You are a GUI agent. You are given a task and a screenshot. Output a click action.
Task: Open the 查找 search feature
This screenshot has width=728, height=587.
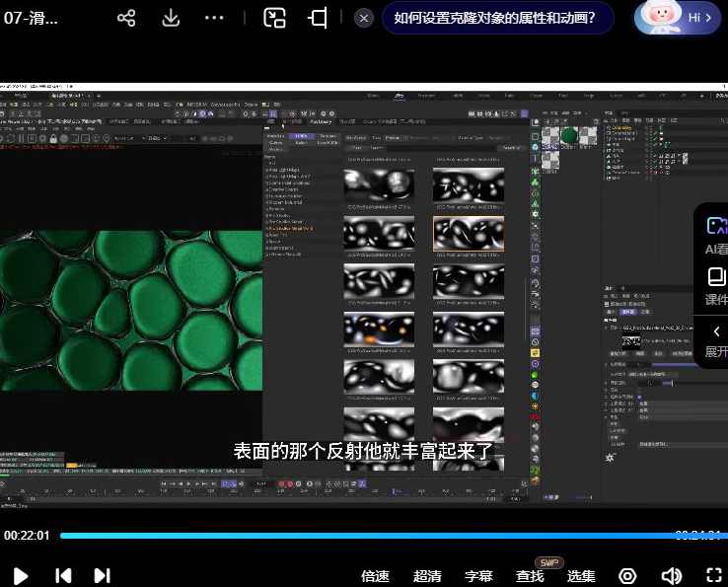click(x=530, y=576)
